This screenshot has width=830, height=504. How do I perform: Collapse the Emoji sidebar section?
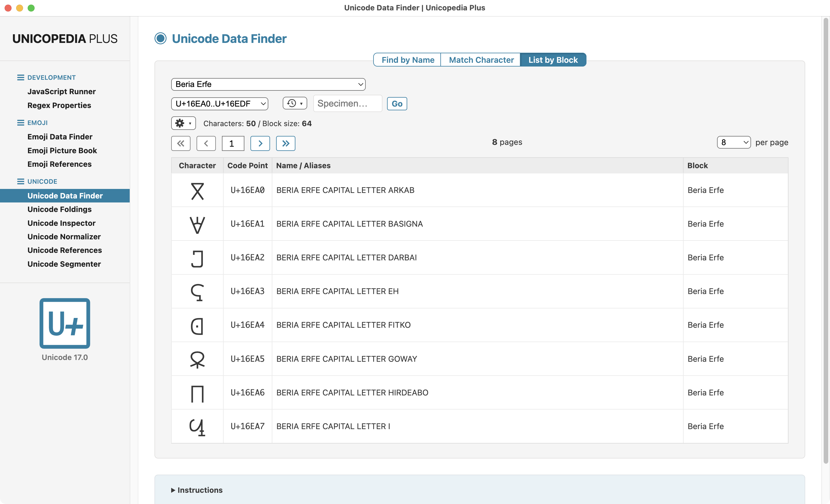click(x=20, y=123)
